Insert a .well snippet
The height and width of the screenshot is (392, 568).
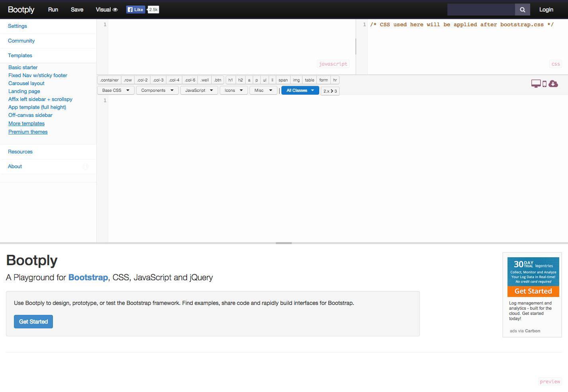click(205, 80)
